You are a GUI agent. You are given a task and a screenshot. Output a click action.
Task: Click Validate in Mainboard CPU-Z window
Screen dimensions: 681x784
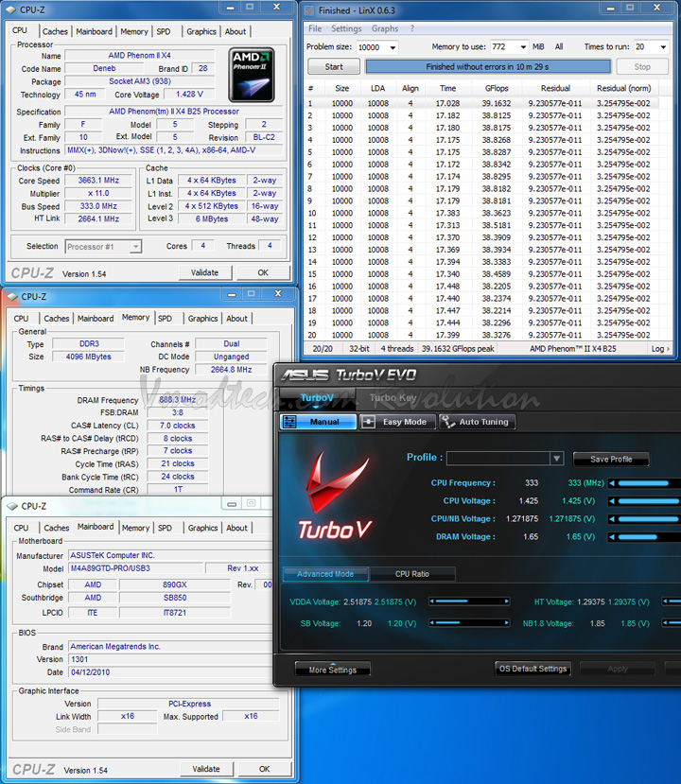206,769
